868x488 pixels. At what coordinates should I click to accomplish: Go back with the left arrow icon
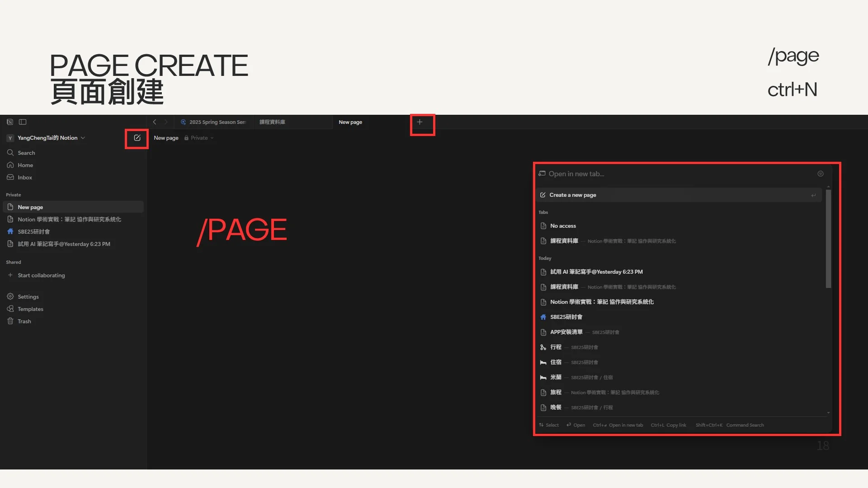point(155,122)
